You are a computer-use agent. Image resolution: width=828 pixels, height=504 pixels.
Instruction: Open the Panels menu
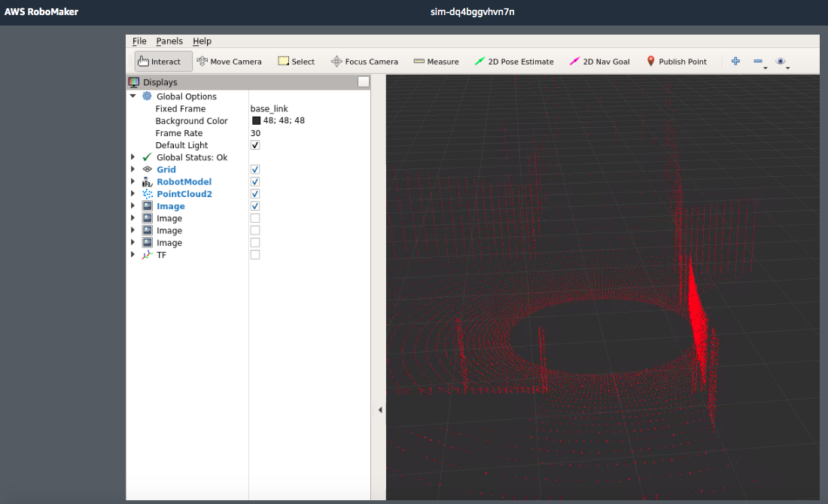169,41
